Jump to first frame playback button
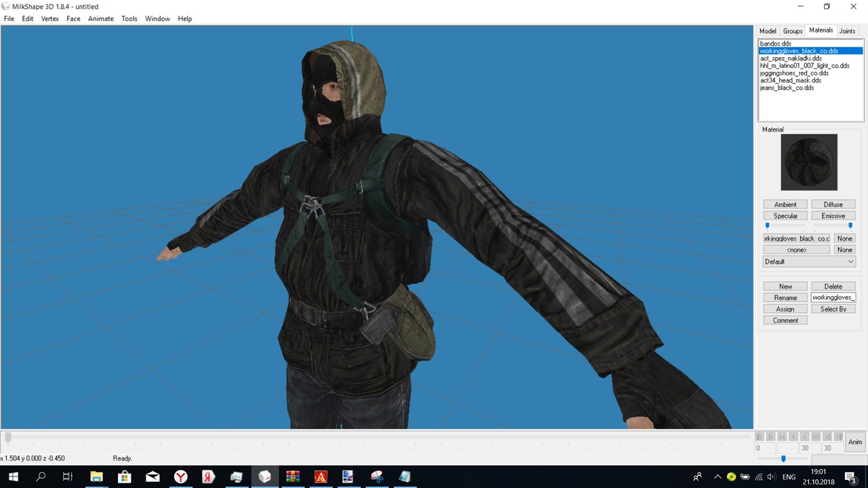The width and height of the screenshot is (868, 488). coord(759,436)
